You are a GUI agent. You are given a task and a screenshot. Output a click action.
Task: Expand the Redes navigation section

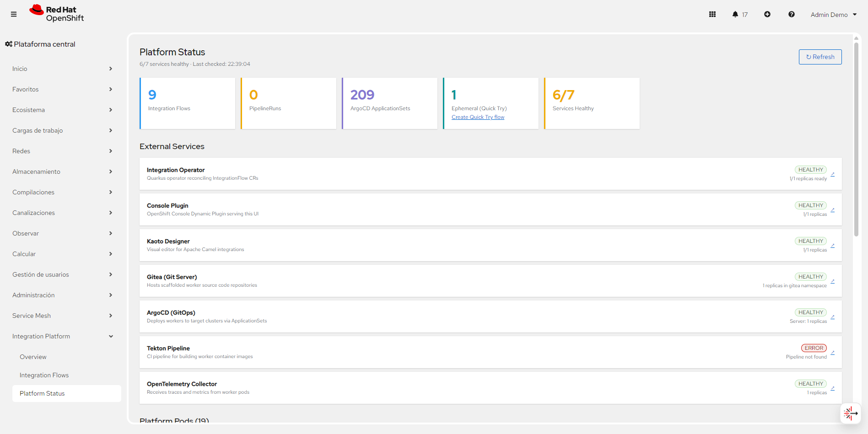point(63,151)
